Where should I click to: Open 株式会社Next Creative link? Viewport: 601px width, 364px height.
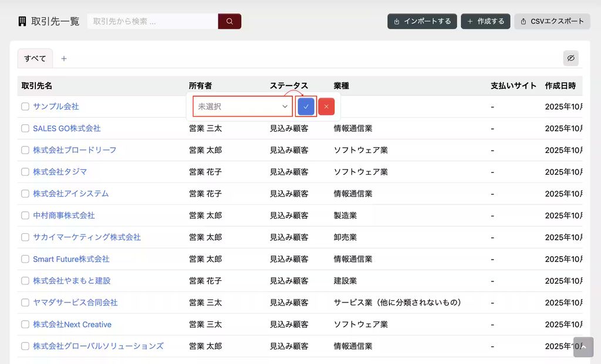72,325
